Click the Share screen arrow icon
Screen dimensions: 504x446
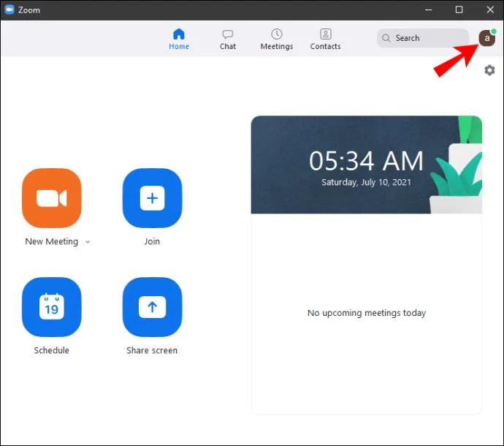153,307
